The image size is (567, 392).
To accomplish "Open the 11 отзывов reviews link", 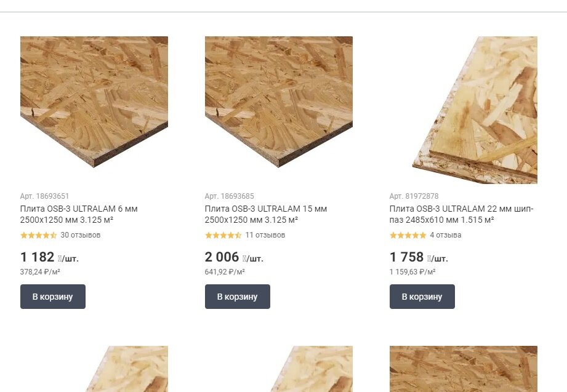I will [x=265, y=235].
